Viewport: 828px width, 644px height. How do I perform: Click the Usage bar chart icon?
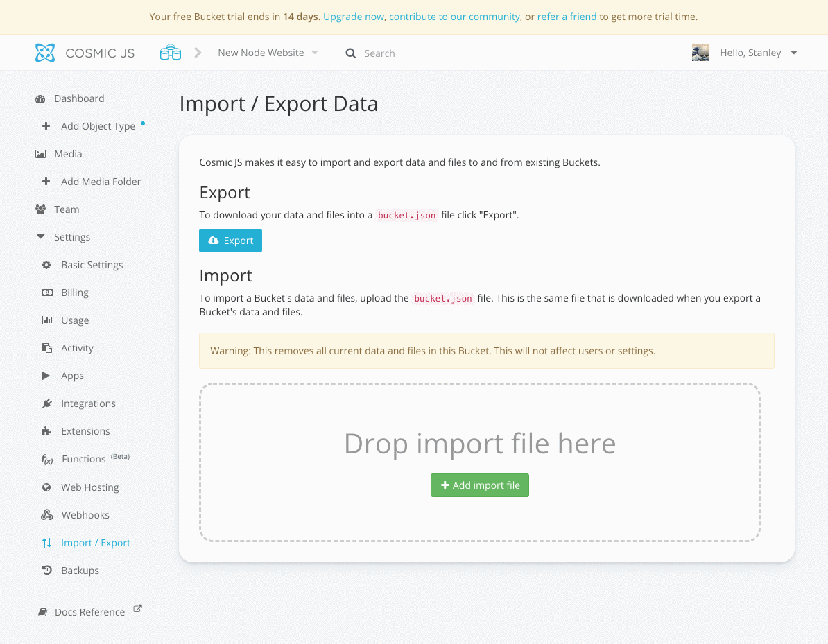tap(46, 320)
